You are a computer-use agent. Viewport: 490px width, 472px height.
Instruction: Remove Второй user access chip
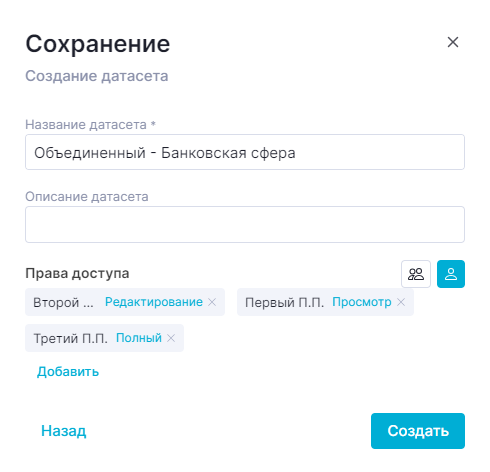pos(212,302)
